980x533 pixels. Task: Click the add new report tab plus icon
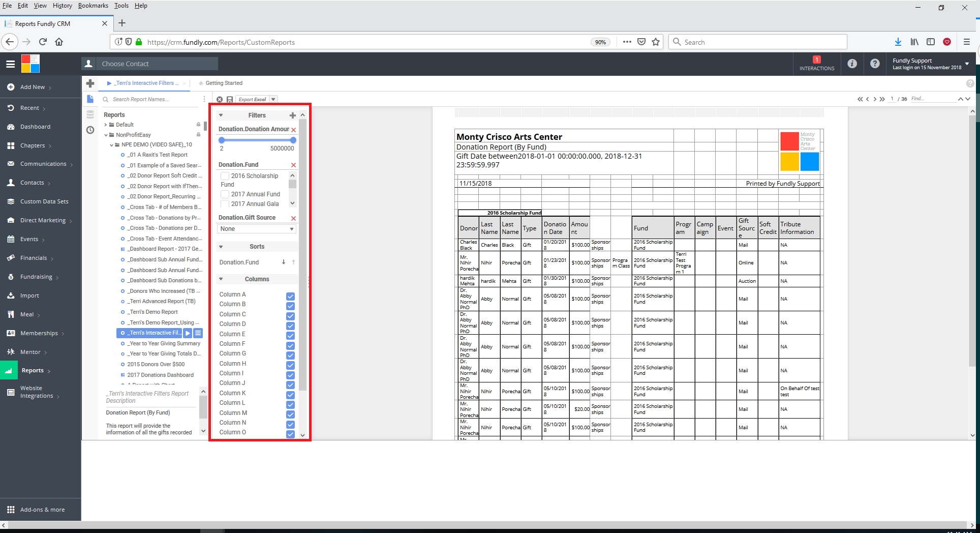point(90,83)
